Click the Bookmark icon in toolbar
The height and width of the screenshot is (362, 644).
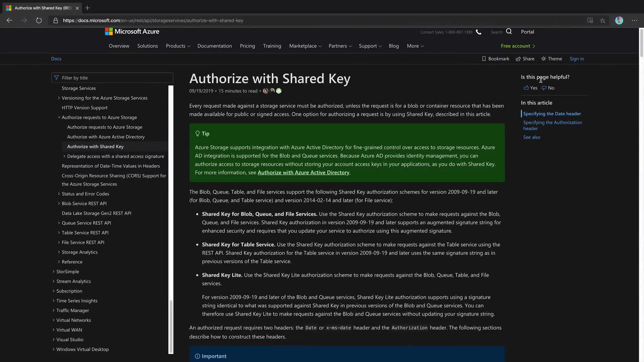[484, 59]
